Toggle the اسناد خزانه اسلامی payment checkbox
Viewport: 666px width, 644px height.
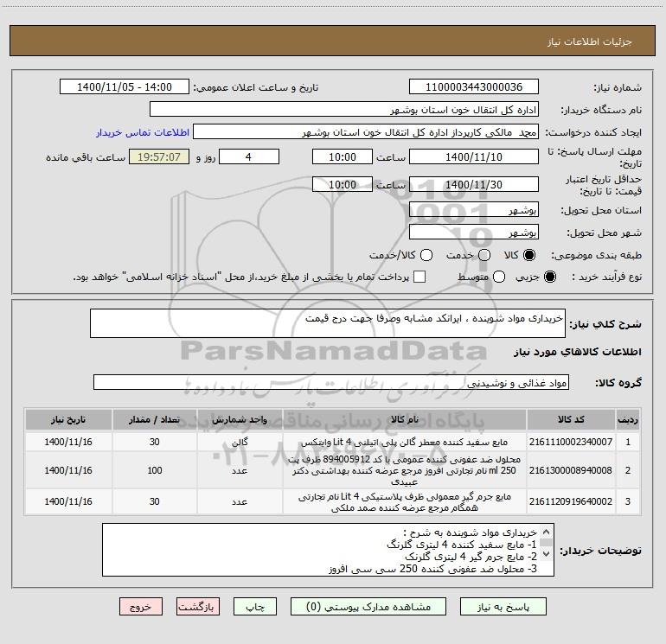(419, 277)
